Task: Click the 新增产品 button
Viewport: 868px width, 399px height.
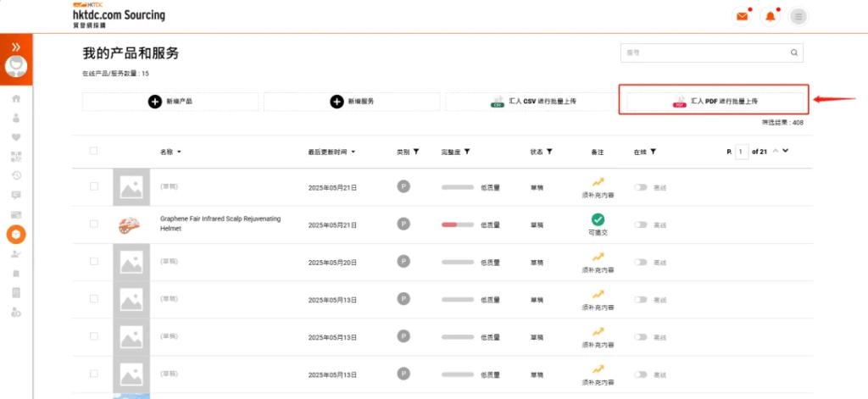Action: 170,102
